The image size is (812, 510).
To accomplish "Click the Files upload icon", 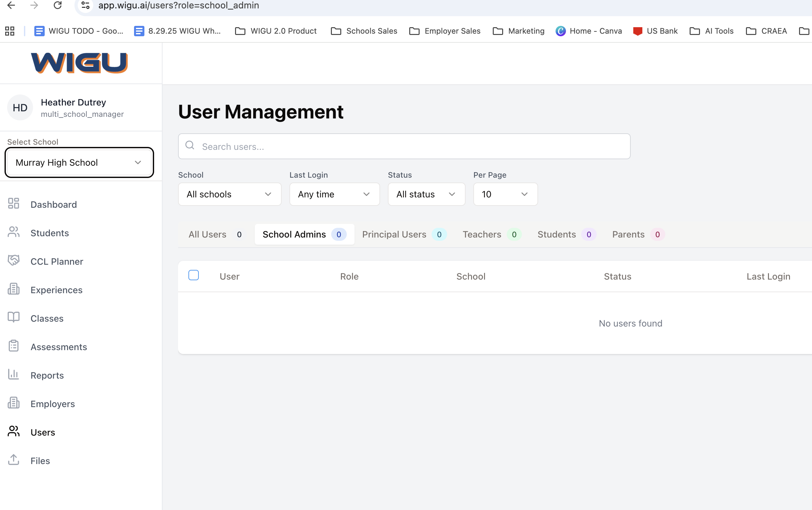I will (14, 460).
